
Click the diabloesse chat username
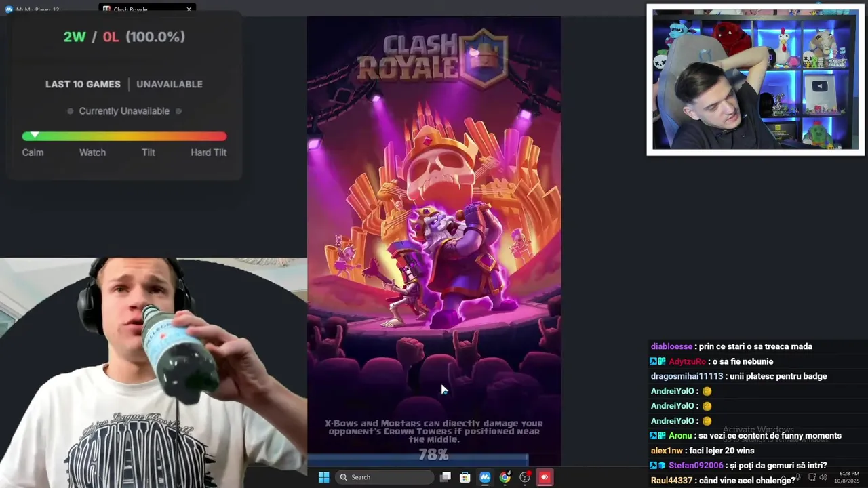click(671, 346)
